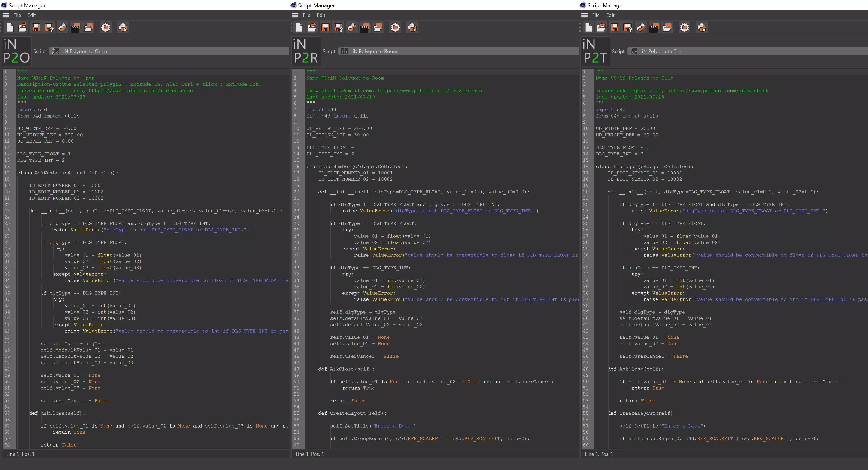Click the Python icon left of clapperboard, P2O window

tap(62, 28)
